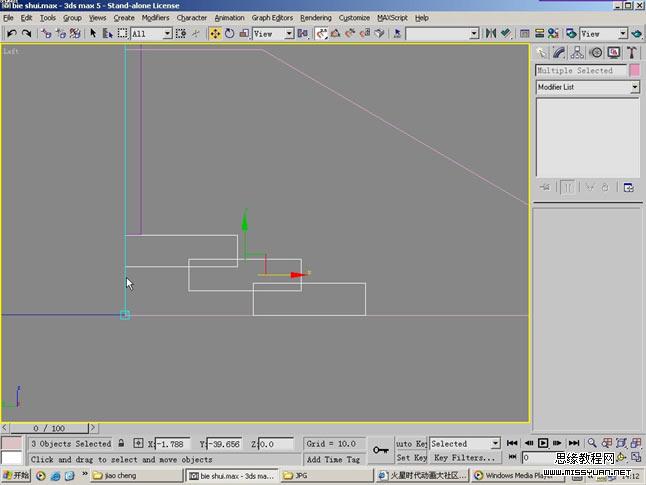Toggle the Angle Snap button

click(x=336, y=33)
